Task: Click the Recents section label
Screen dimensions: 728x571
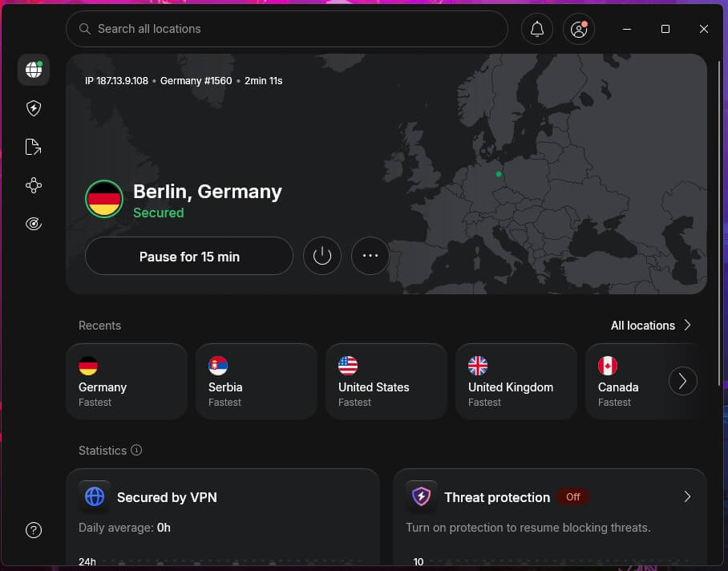Action: click(100, 326)
